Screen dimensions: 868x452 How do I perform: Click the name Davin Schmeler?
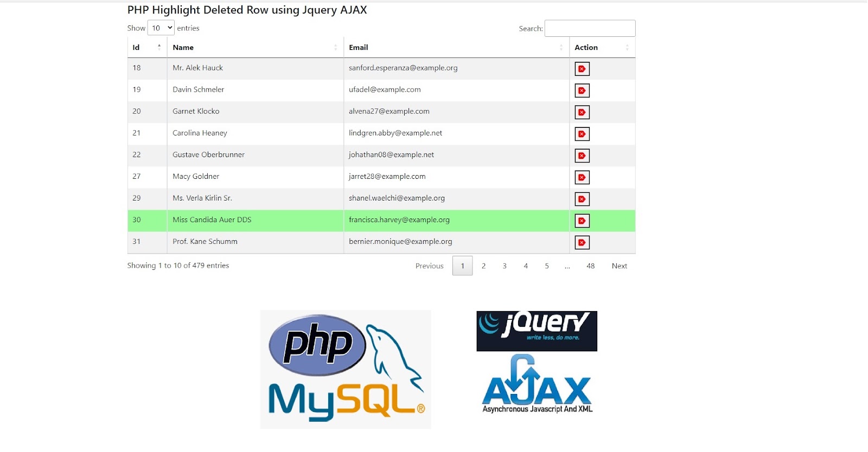198,89
